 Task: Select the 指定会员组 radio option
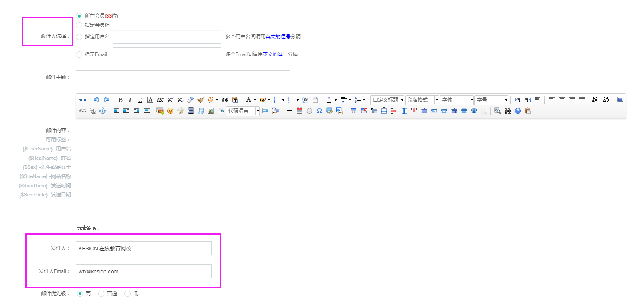click(x=79, y=25)
